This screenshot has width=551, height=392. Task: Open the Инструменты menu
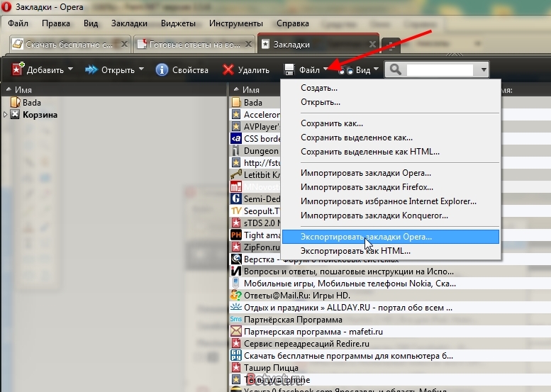236,23
